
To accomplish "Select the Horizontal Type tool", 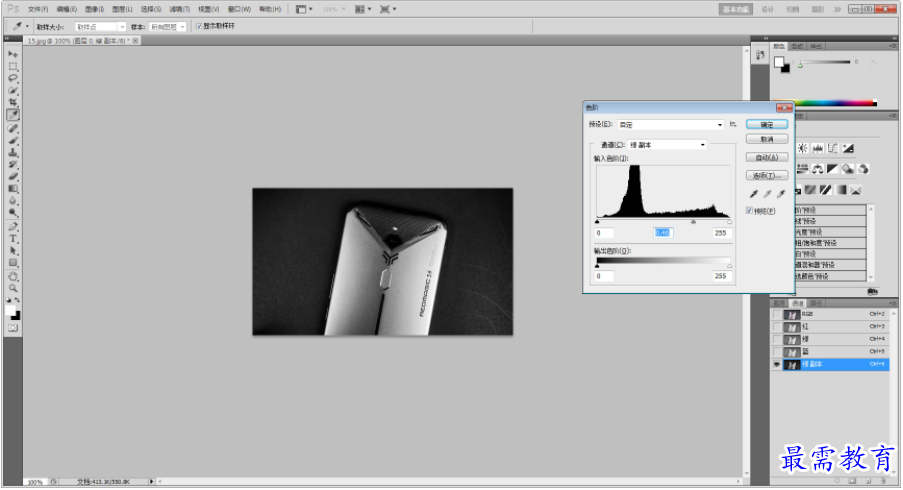I will (x=13, y=238).
